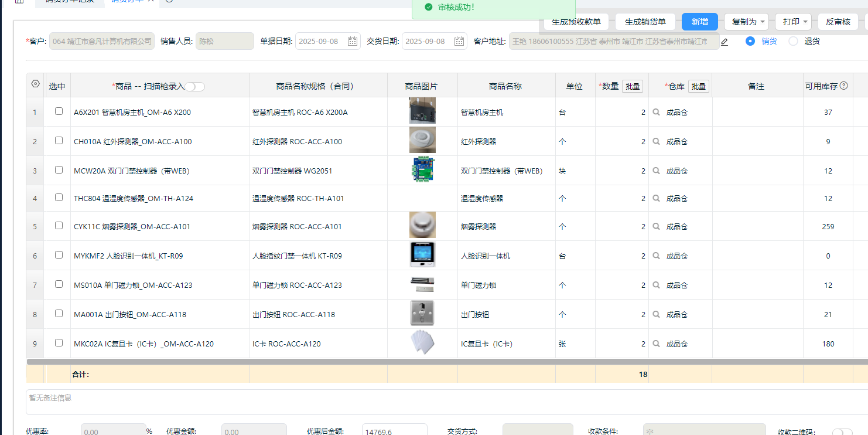View the 出门按钮 product image

[422, 313]
